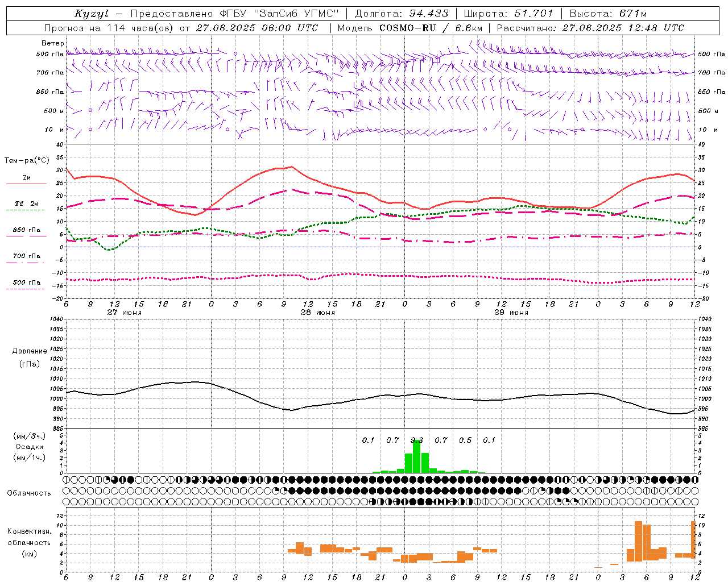Click the solid red "2м" legend line
The height and width of the screenshot is (582, 728).
point(26,184)
